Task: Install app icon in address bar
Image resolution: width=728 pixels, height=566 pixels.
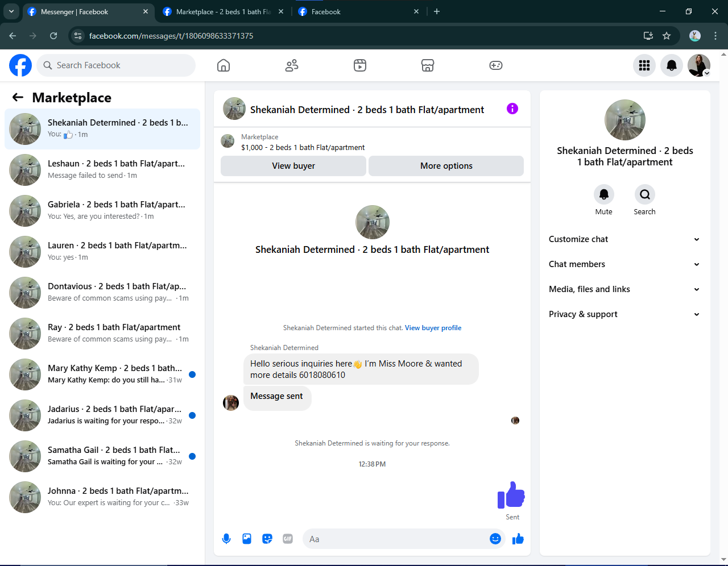Action: point(648,36)
